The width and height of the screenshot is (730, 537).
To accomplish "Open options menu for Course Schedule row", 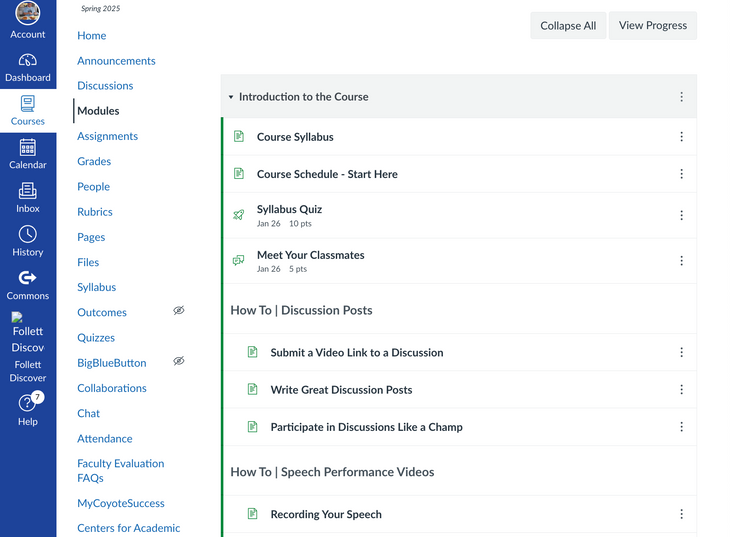I will click(682, 174).
